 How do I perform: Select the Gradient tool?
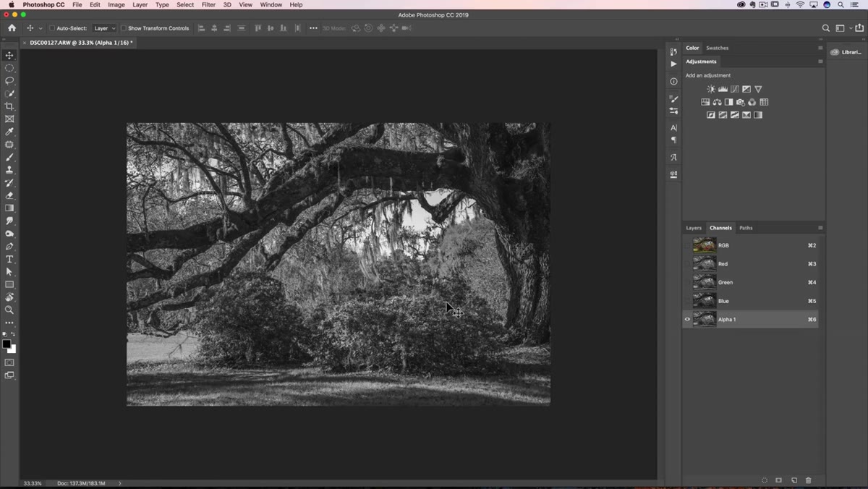pyautogui.click(x=9, y=208)
